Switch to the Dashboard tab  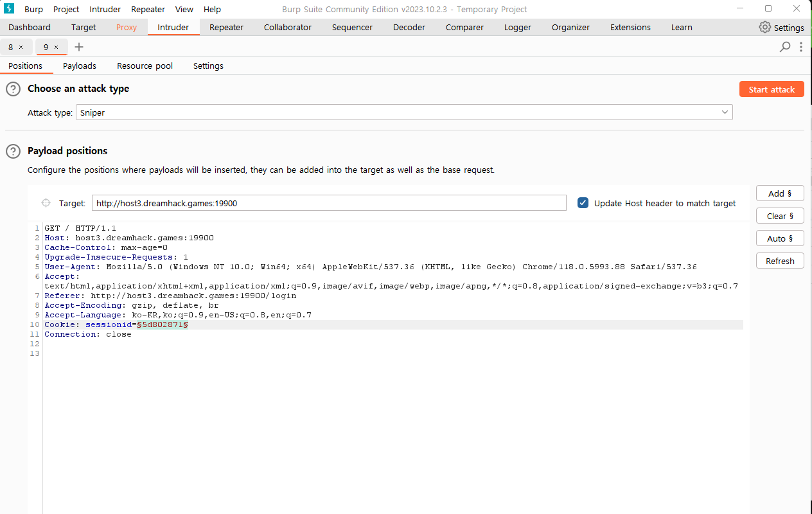[x=30, y=27]
